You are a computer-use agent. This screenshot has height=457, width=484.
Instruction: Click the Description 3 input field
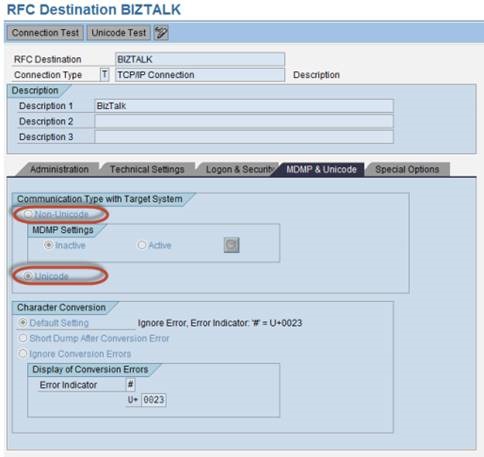(244, 137)
